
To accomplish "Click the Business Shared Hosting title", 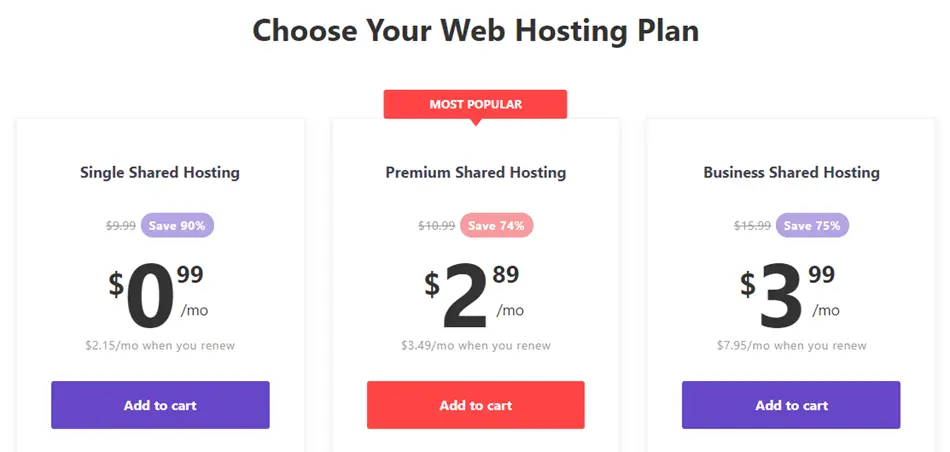I will pos(791,173).
